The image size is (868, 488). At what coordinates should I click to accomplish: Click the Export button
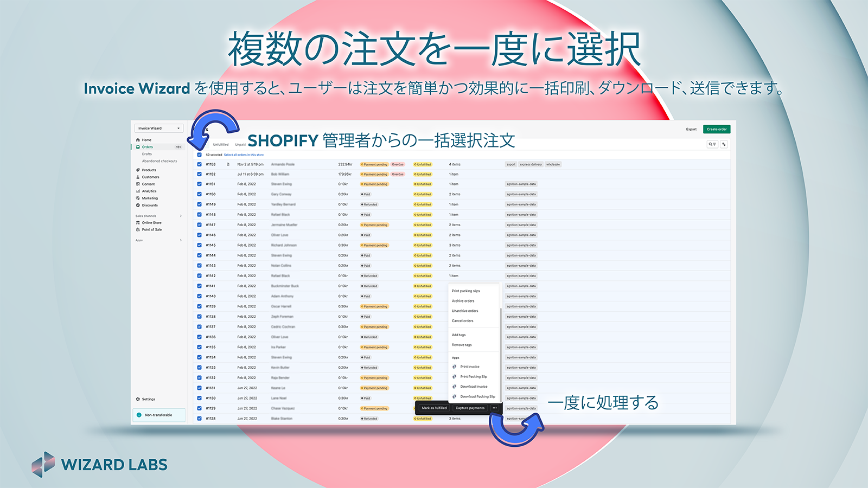pos(691,129)
